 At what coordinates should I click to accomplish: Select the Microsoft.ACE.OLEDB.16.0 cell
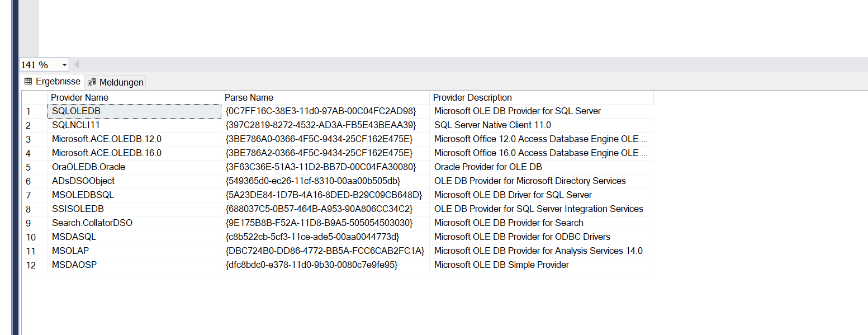tap(134, 153)
